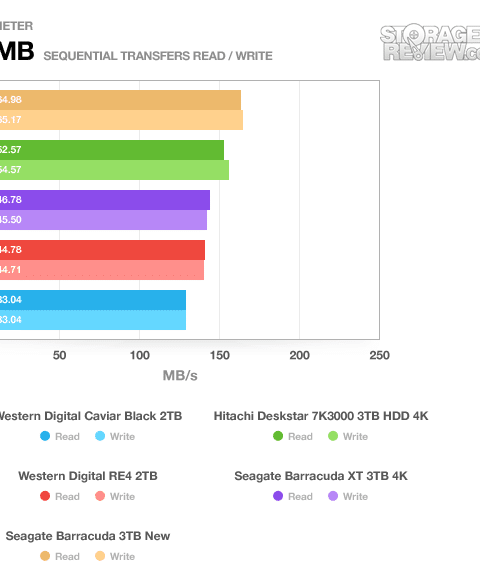The height and width of the screenshot is (580, 480).
Task: Click the Seagate Barracuda 3TB New Write swatch
Action: coord(100,556)
